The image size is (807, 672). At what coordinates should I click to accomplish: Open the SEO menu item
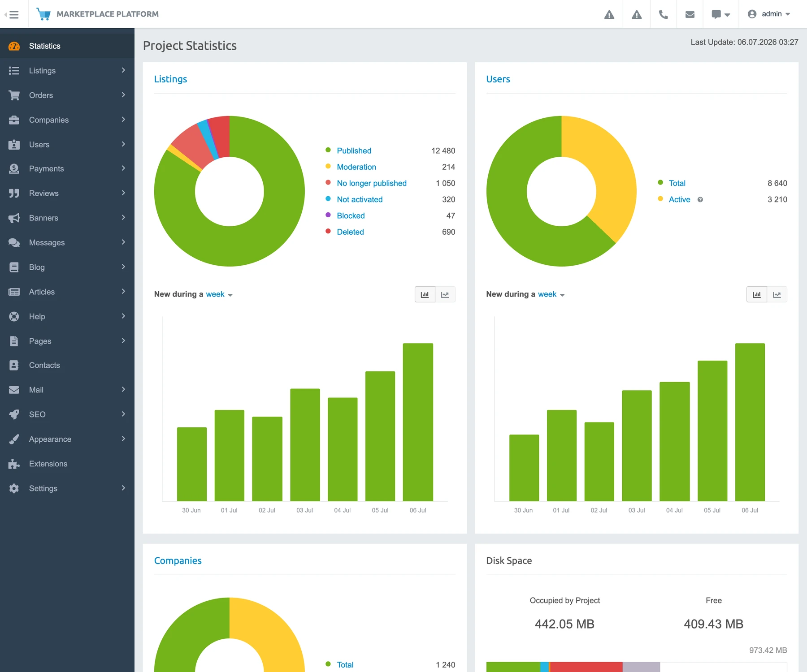click(67, 415)
